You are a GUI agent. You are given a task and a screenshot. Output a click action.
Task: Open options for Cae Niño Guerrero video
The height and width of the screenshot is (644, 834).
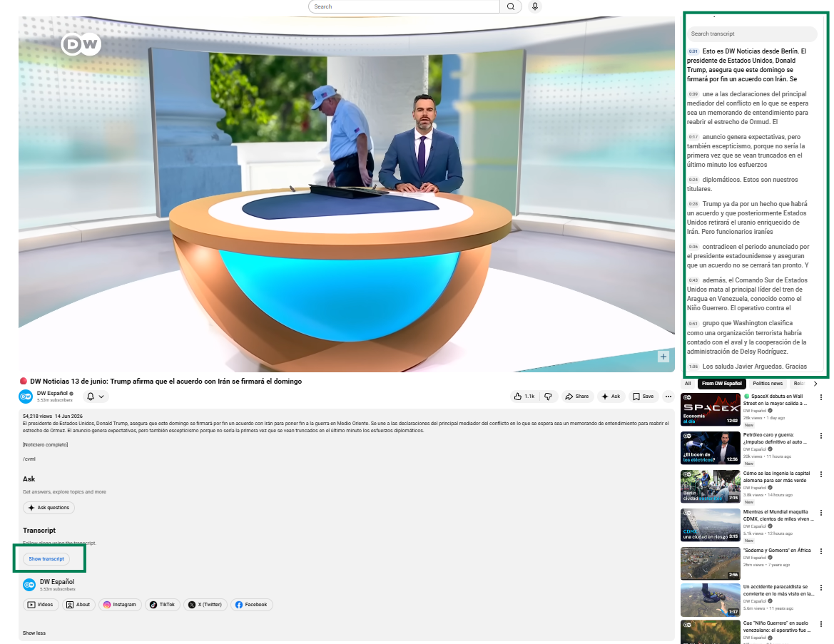(x=821, y=624)
